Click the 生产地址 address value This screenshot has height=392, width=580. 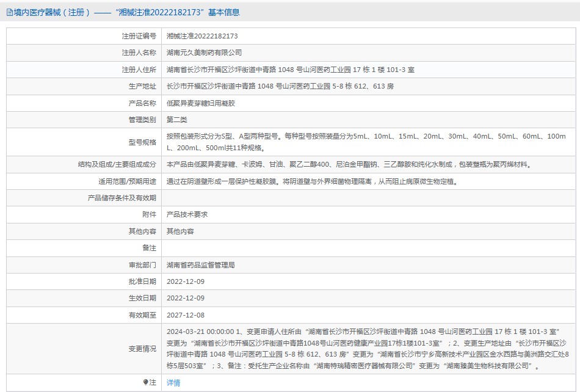[x=280, y=87]
